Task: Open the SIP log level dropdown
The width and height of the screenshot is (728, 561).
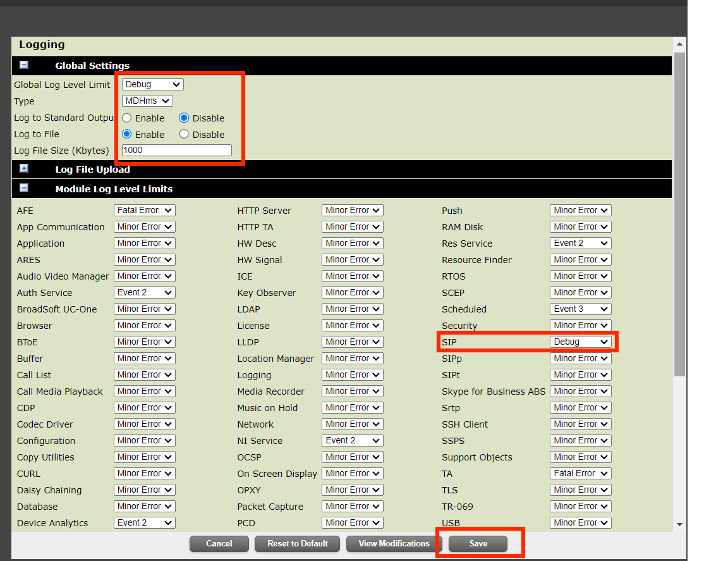Action: pyautogui.click(x=580, y=342)
